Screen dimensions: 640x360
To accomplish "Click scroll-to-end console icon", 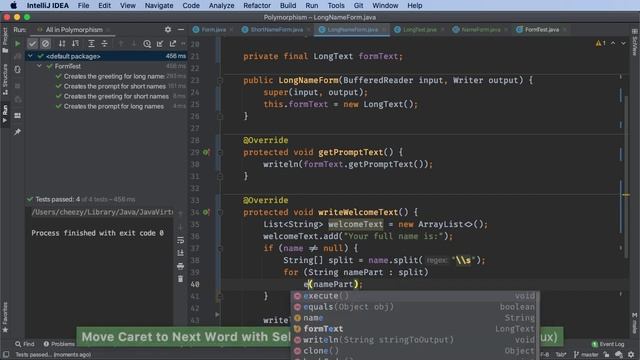I will 180,253.
